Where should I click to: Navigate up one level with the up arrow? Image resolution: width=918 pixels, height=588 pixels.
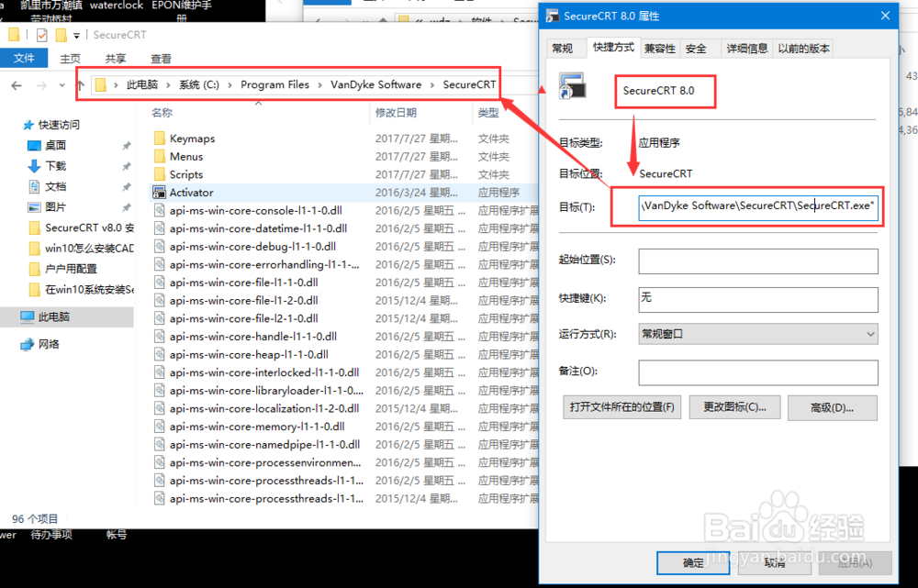point(80,83)
